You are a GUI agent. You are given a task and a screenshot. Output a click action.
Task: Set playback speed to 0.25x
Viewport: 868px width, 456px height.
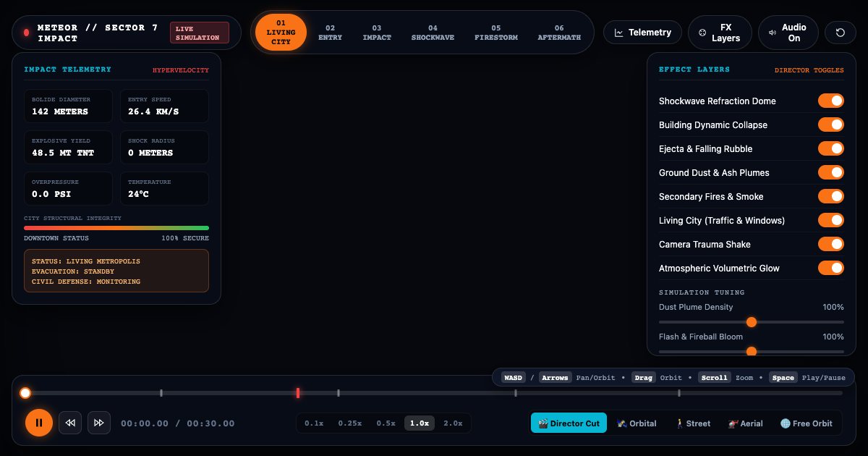(x=350, y=423)
